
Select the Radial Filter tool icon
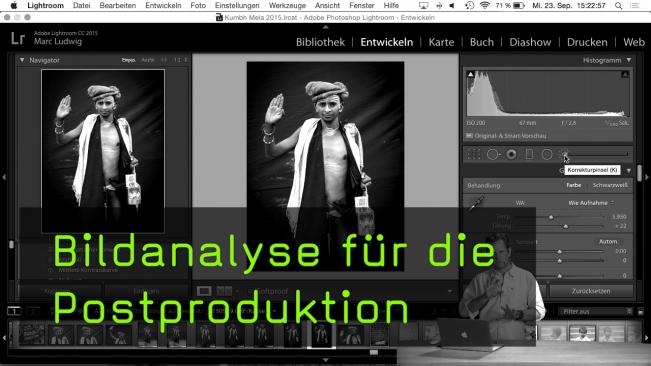click(547, 154)
